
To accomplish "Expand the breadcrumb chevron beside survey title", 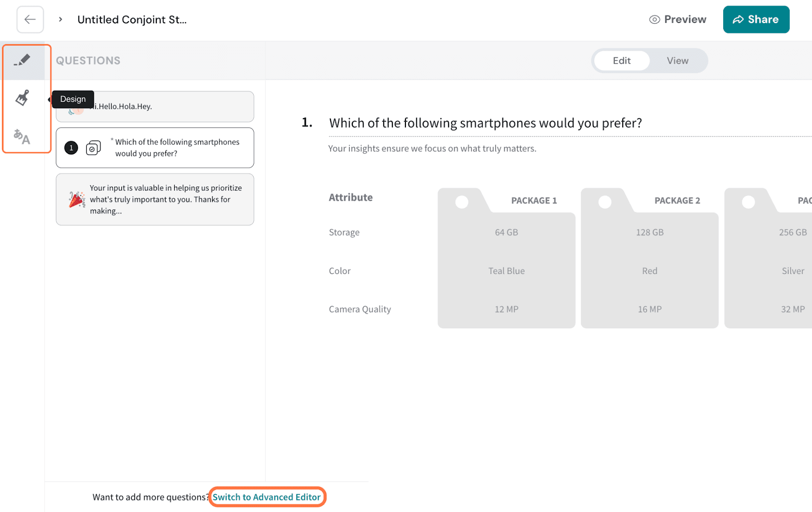I will click(x=60, y=20).
